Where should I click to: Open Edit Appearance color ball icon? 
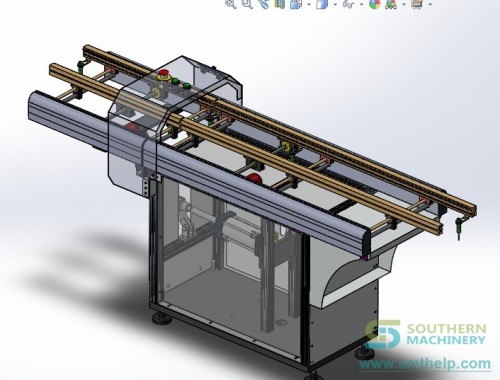point(375,4)
